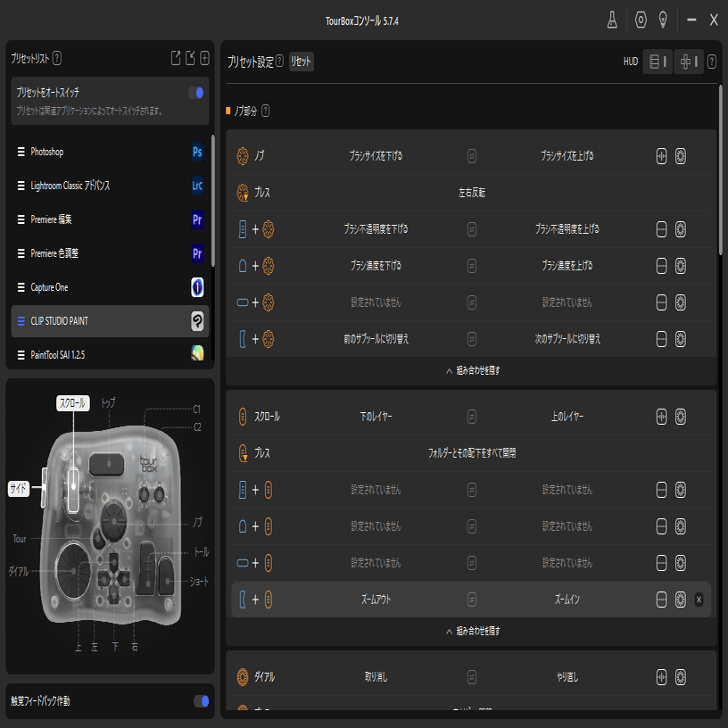Click link icon between ブラシサイズ actions
This screenshot has width=728, height=728.
[x=471, y=156]
